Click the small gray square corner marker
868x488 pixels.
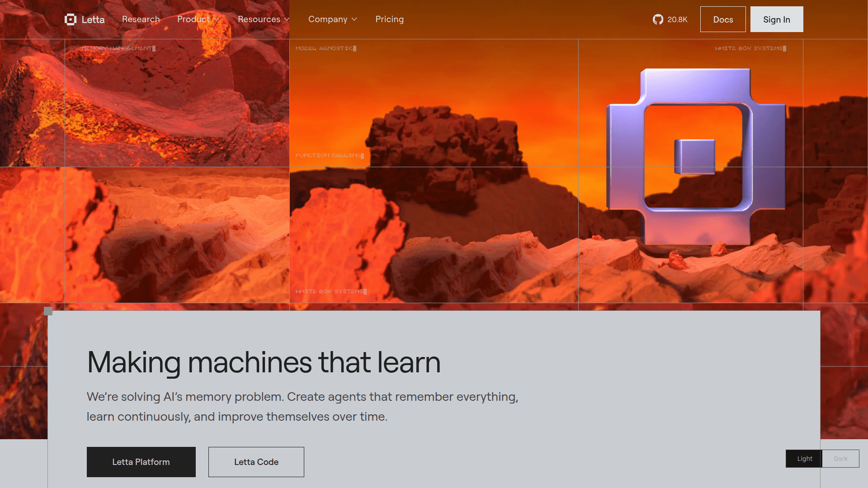48,311
